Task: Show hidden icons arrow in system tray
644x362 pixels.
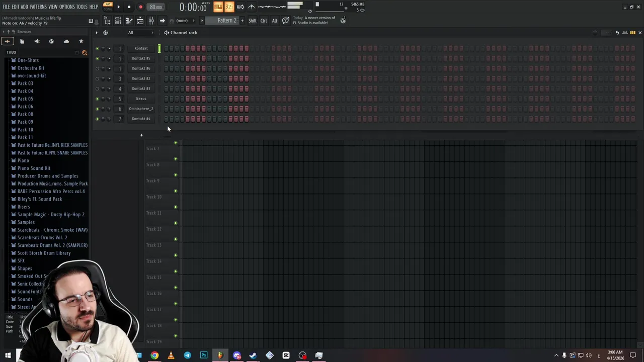Action: (556, 355)
